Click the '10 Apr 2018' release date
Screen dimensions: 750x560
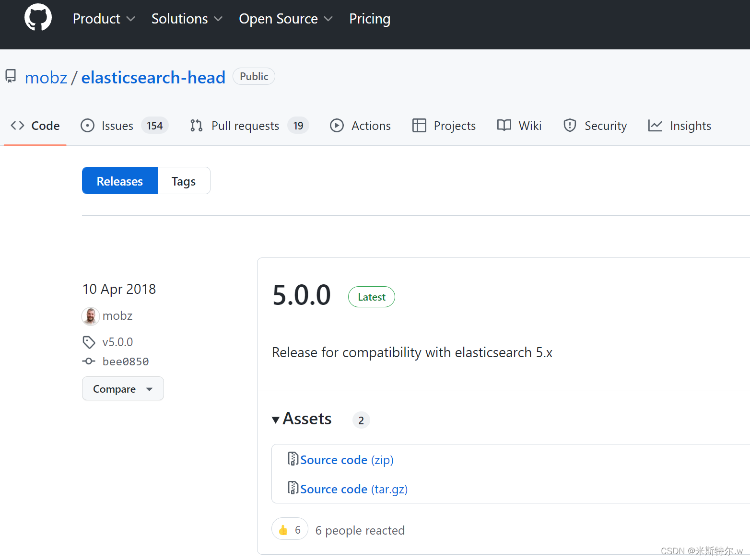click(x=119, y=289)
